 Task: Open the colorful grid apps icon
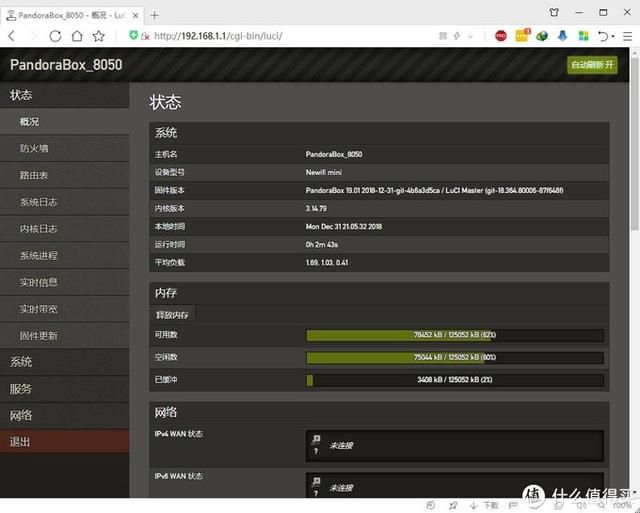pos(584,36)
